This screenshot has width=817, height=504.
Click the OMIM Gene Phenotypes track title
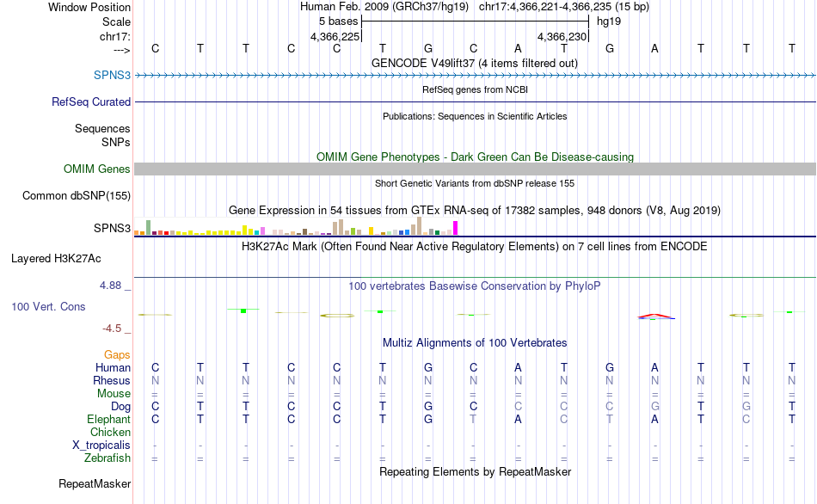(x=475, y=157)
